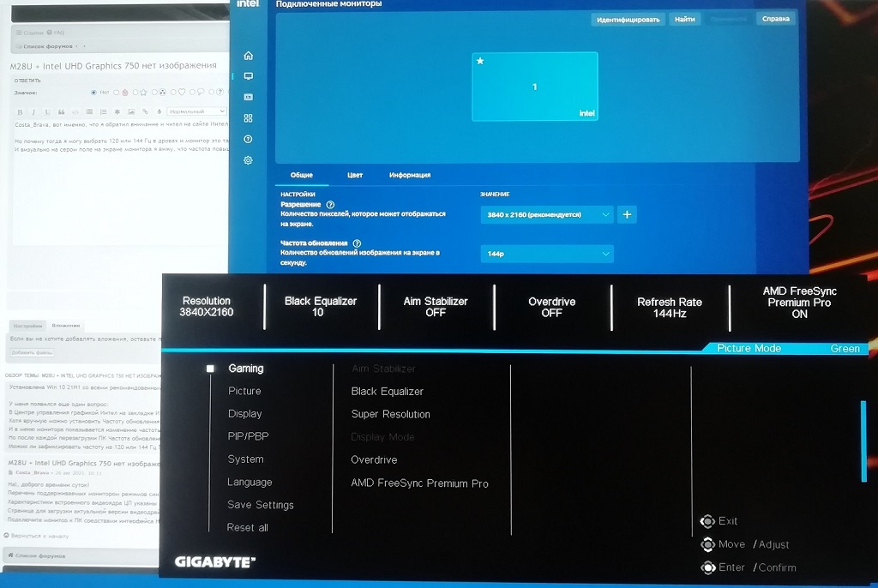Click the Справка button
Image resolution: width=878 pixels, height=588 pixels.
pyautogui.click(x=775, y=19)
